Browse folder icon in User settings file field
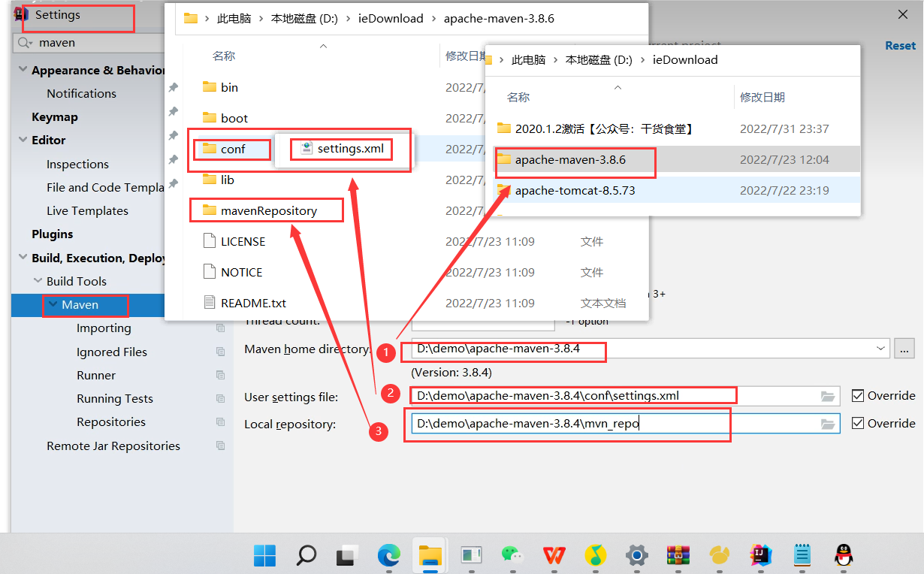924x574 pixels. tap(828, 396)
